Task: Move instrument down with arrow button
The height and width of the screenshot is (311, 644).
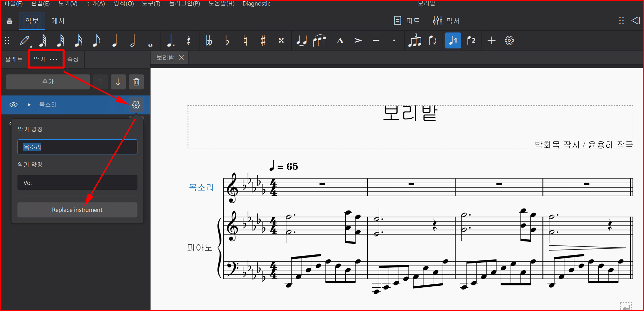Action: (x=118, y=82)
